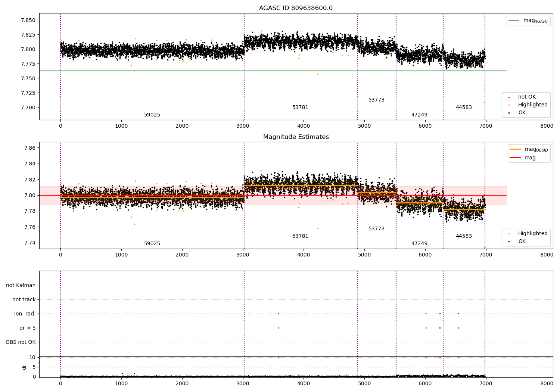Click the 7.76 y-axis tick label

[29, 227]
